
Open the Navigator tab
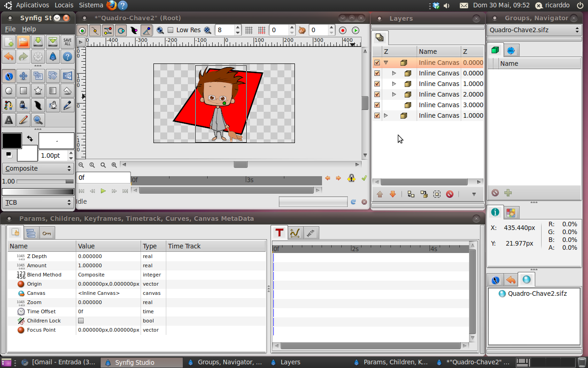coord(511,50)
